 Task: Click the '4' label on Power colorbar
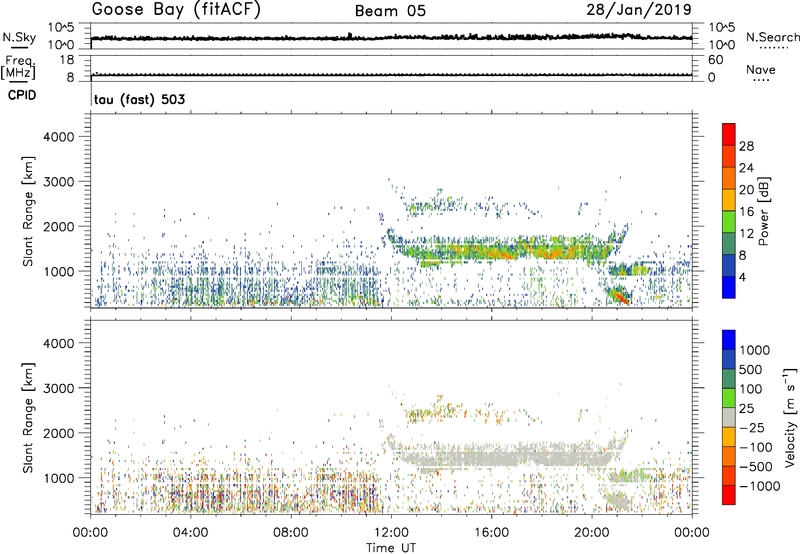742,278
